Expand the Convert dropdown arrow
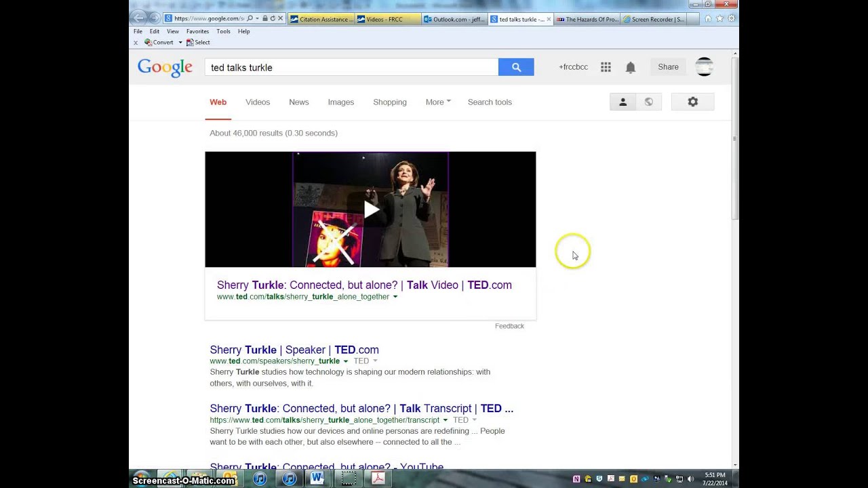Screen dimensions: 868x488 click(180, 42)
